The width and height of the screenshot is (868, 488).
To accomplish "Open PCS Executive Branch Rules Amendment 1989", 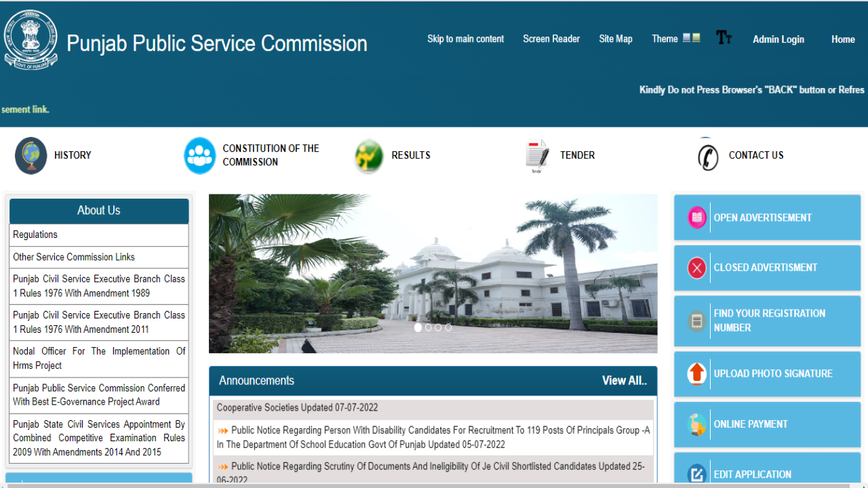I will [x=99, y=286].
